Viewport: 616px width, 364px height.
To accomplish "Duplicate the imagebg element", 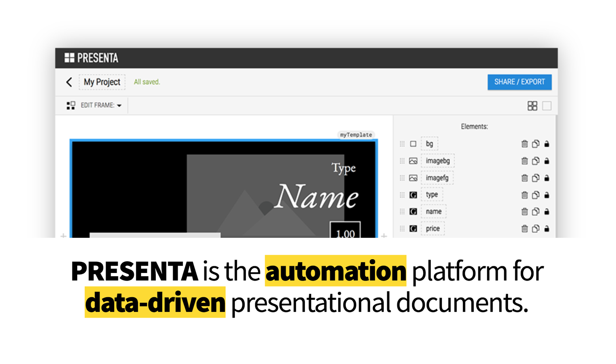I will [x=536, y=161].
